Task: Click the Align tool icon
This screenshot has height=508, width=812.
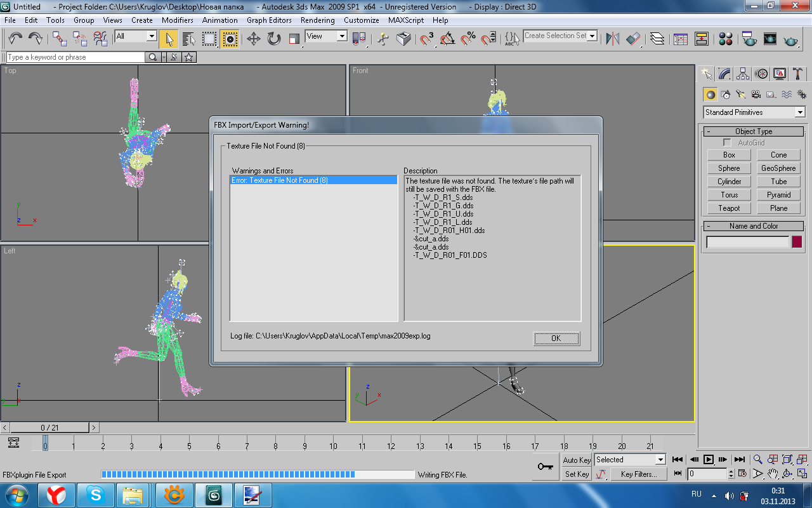Action: point(633,39)
